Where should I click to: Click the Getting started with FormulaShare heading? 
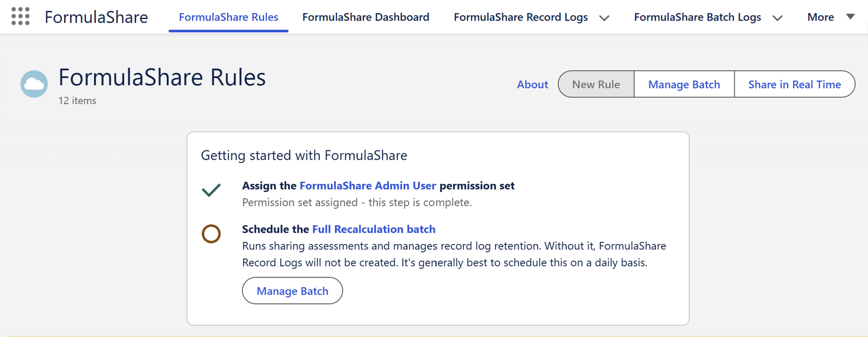point(304,156)
